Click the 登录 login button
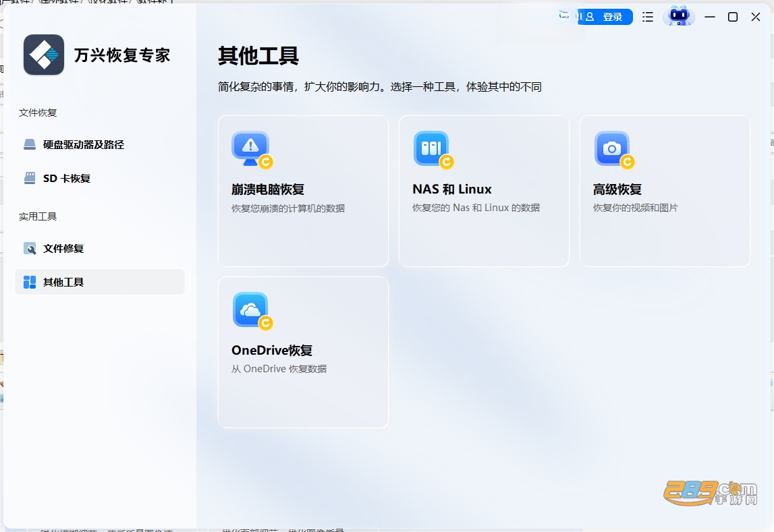 point(605,17)
